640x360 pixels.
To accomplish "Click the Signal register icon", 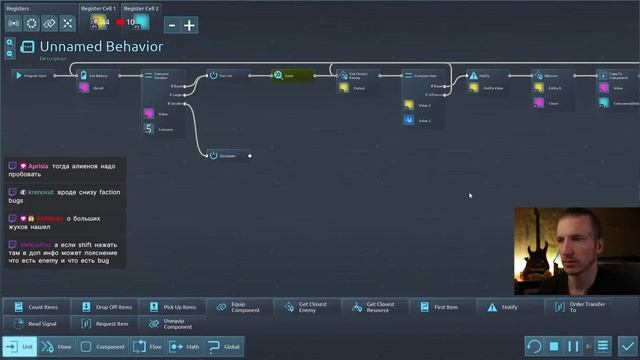I will [13, 23].
